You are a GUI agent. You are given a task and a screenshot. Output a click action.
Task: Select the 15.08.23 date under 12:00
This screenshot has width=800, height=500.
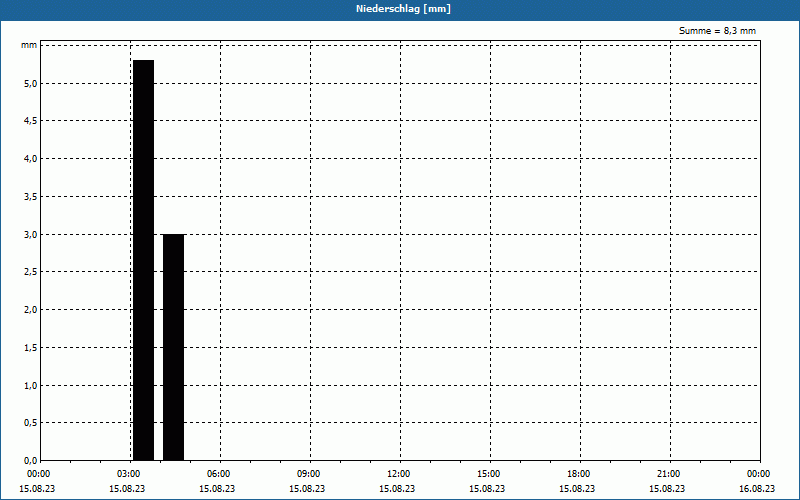tap(397, 489)
